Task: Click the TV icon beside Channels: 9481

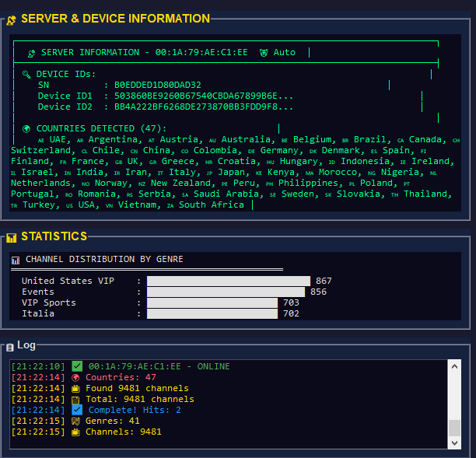Action: coord(75,432)
